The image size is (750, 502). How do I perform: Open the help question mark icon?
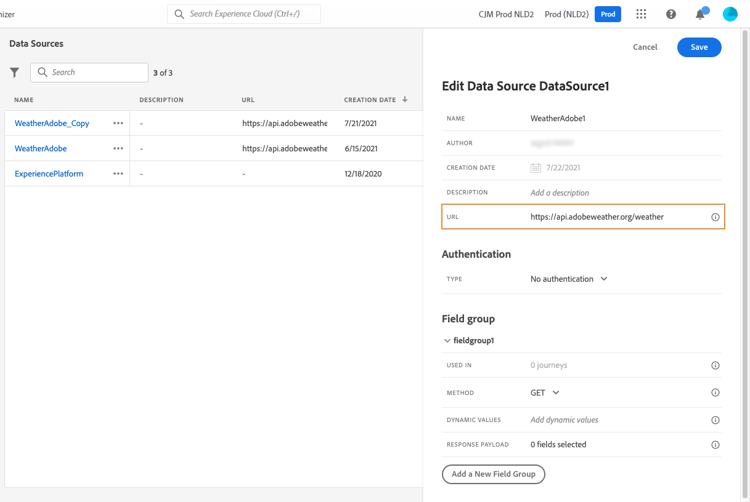tap(671, 14)
